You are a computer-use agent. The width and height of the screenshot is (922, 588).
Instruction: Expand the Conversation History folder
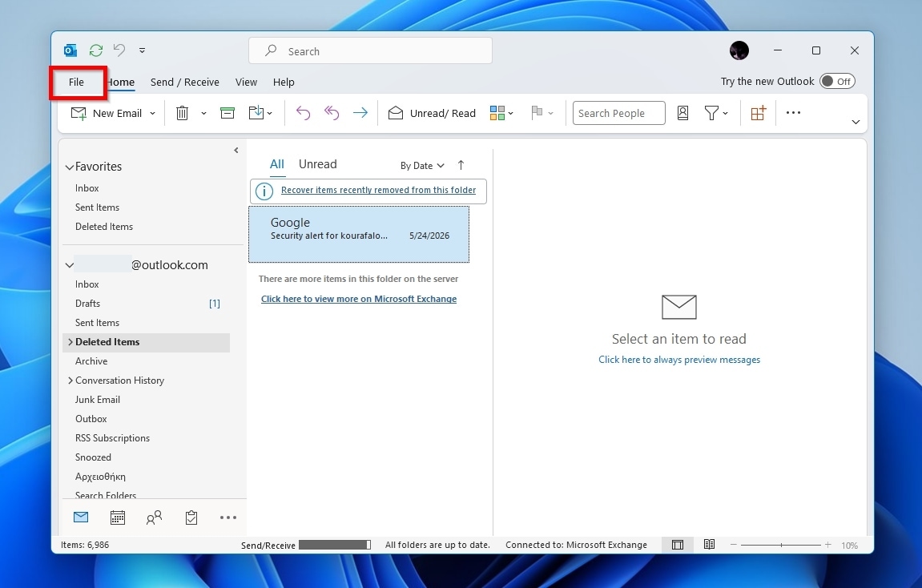(70, 381)
